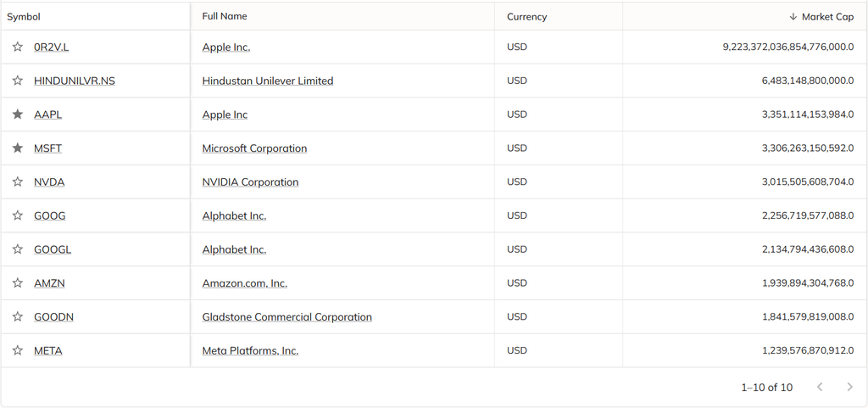Go to next page arrow
This screenshot has height=408, width=868.
pyautogui.click(x=849, y=387)
